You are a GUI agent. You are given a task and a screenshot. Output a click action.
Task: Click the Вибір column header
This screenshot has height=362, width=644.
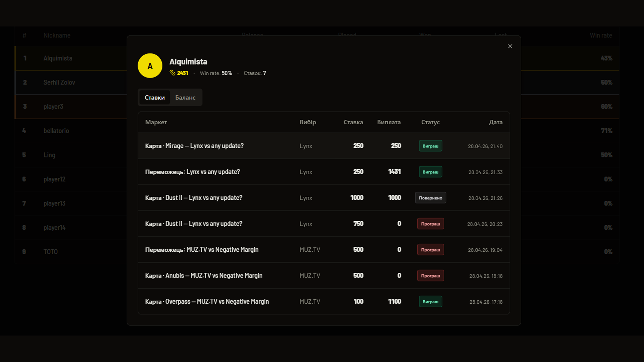(308, 122)
